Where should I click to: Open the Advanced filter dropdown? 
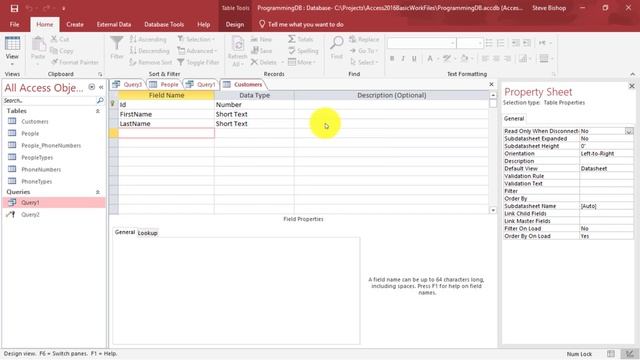click(x=197, y=51)
